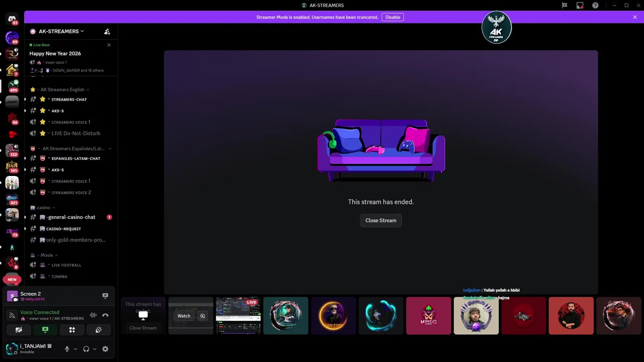Open Happy New Year 2026 event details
The image size is (644, 362).
(55, 53)
